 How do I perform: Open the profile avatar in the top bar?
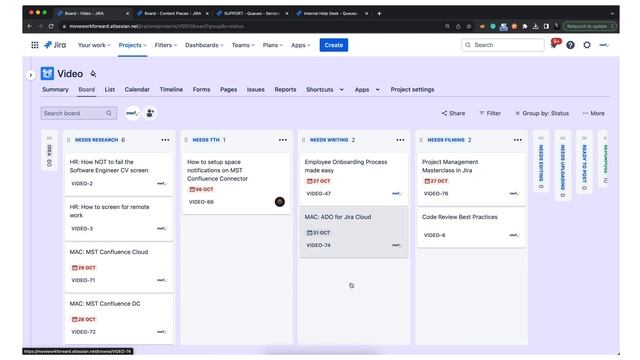click(x=604, y=45)
